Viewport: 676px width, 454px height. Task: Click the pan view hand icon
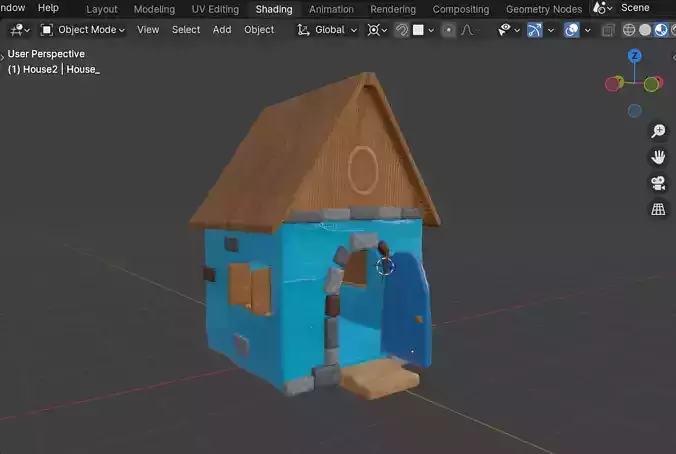point(658,157)
